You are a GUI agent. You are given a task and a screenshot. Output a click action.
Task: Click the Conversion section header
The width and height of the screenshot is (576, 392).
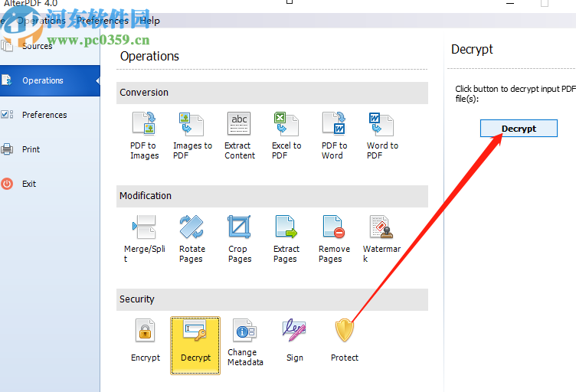click(x=272, y=93)
